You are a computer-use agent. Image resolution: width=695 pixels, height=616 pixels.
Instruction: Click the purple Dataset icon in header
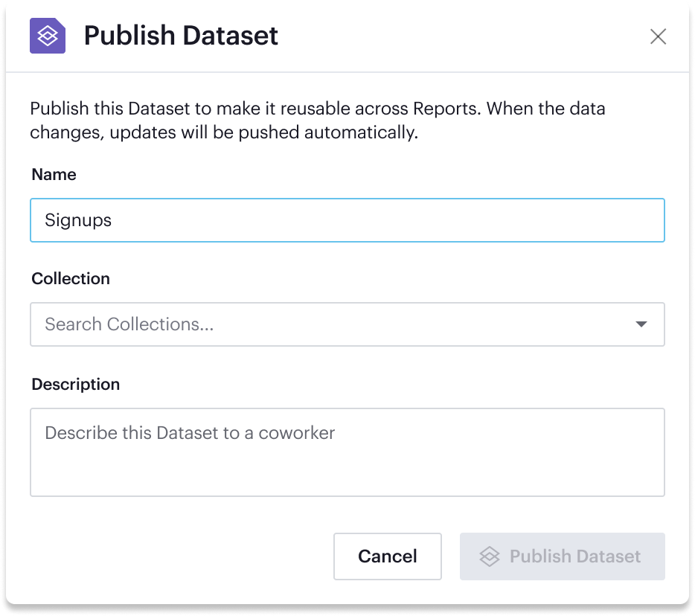(48, 36)
